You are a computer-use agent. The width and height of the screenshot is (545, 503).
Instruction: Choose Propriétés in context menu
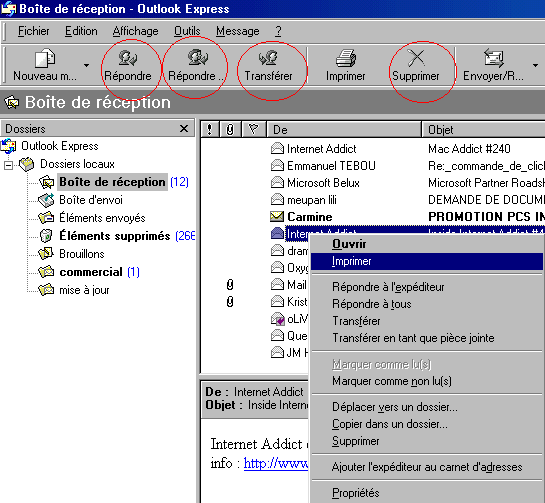tap(426, 493)
